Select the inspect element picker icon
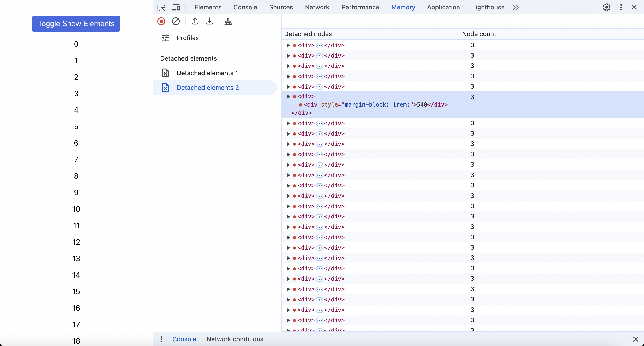This screenshot has width=644, height=346. point(161,7)
